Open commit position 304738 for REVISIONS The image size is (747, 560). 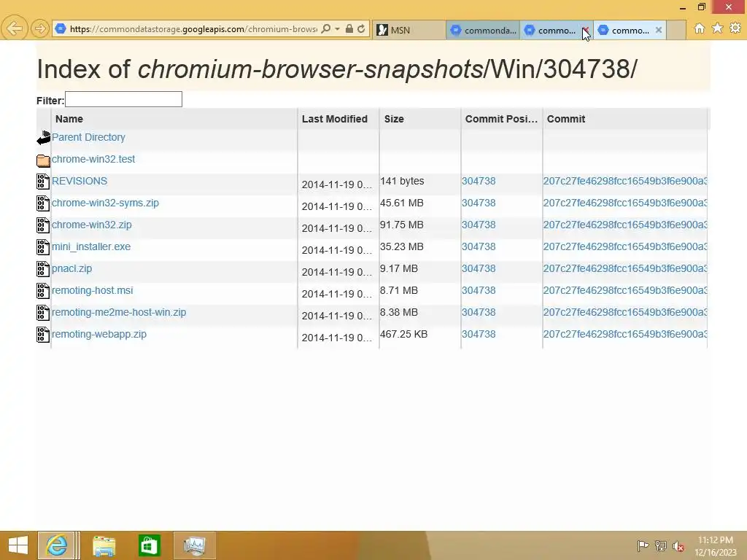(x=479, y=181)
